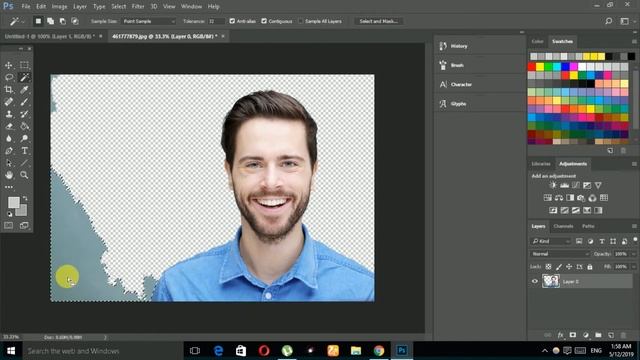Select the Magic Wand tool in toolbox
This screenshot has width=640, height=360.
(24, 78)
